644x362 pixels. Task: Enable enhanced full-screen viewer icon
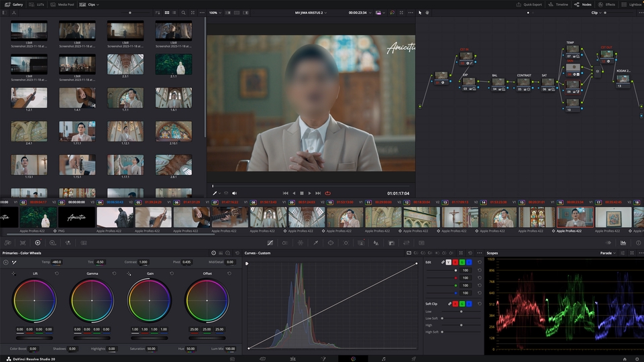tap(401, 13)
